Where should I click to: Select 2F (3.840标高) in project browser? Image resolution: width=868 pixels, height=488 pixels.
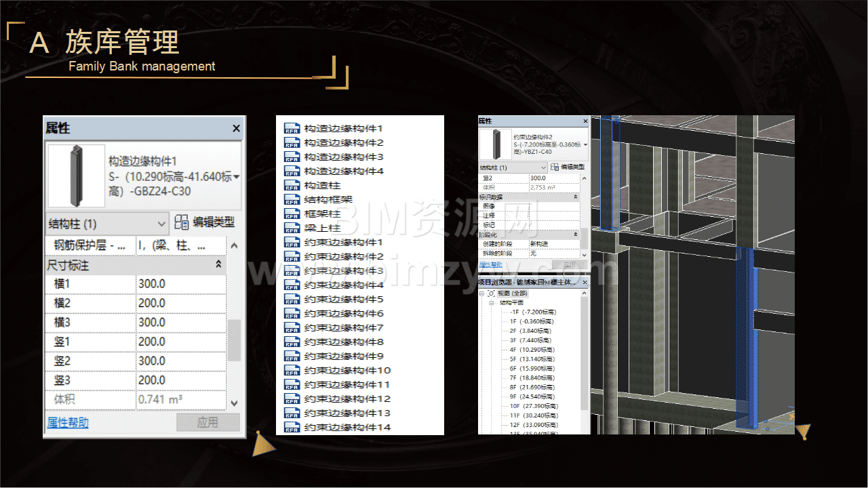pyautogui.click(x=530, y=331)
